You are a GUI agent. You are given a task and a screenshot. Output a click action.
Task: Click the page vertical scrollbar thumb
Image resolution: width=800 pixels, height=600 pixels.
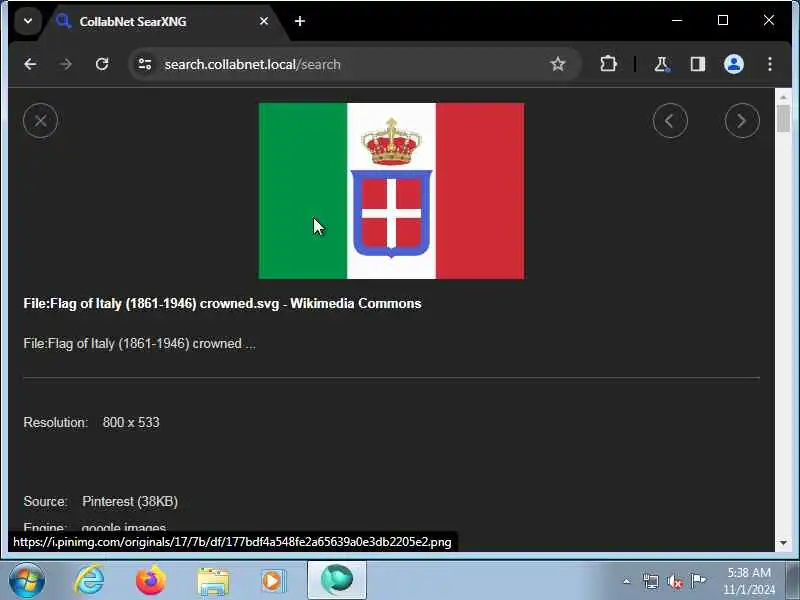783,118
